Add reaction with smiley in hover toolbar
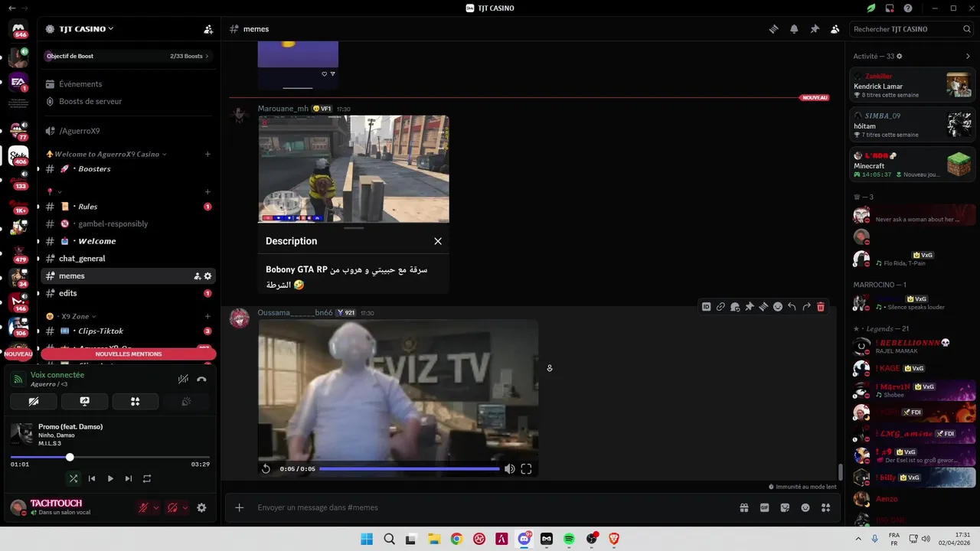 (778, 307)
